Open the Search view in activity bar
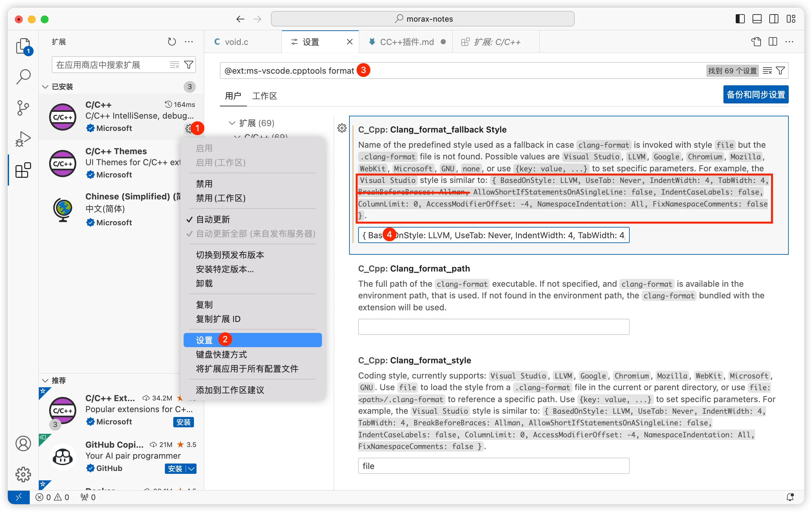Viewport: 812px width, 512px height. 23,77
